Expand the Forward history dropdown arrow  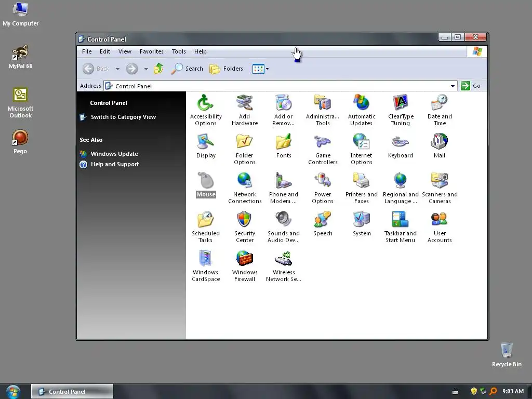[x=146, y=69]
